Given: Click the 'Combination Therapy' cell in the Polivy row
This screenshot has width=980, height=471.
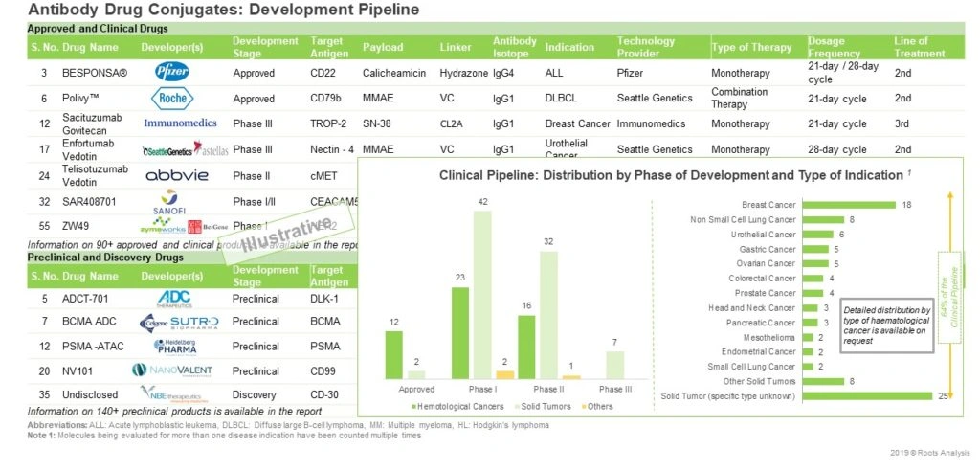Looking at the screenshot, I should pyautogui.click(x=740, y=99).
